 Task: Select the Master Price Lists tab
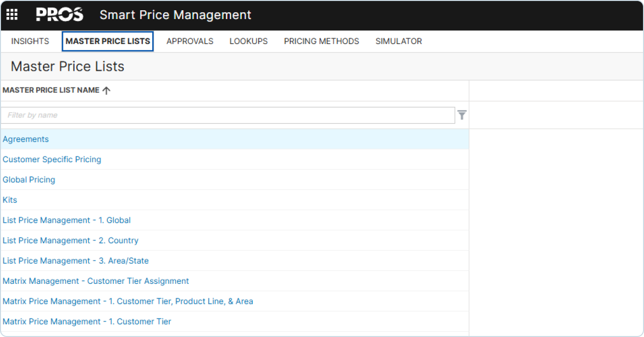(108, 42)
